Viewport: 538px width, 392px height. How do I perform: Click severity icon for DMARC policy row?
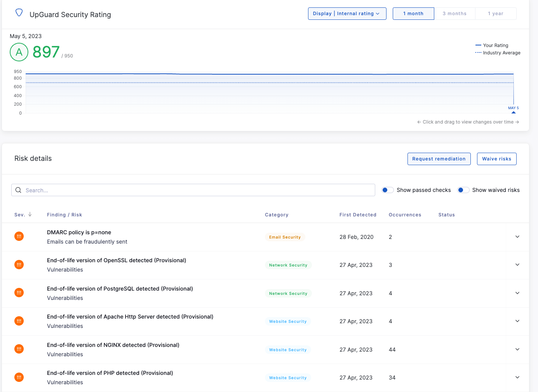point(19,236)
